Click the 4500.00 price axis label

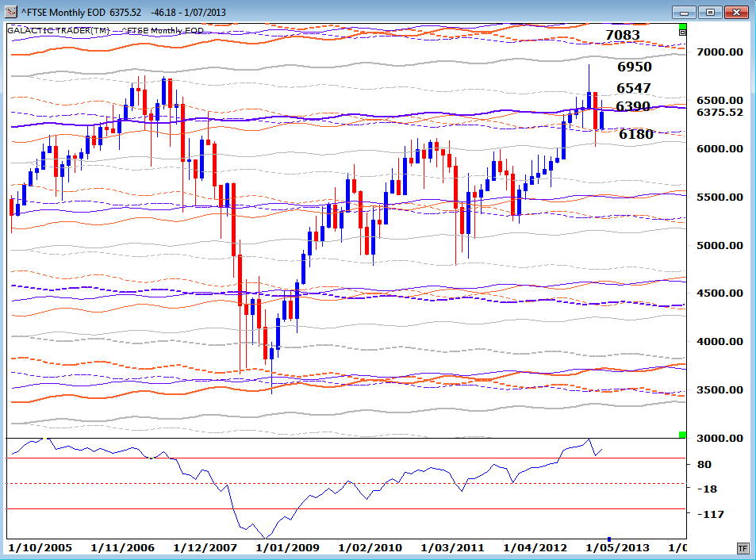click(720, 293)
